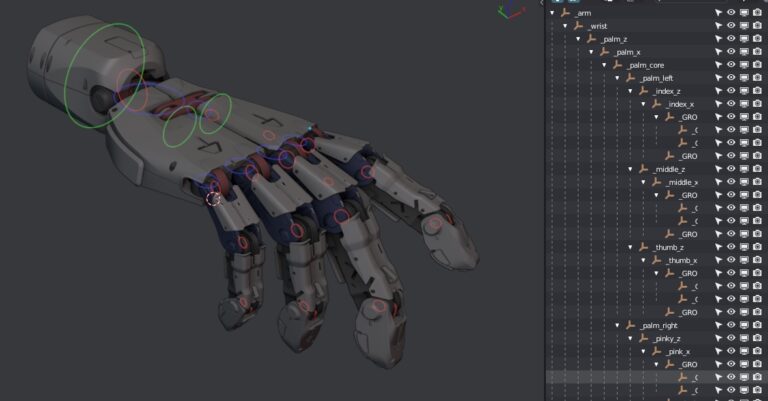
Task: Click the empty icon of the _pinky_z row
Action: click(x=644, y=338)
